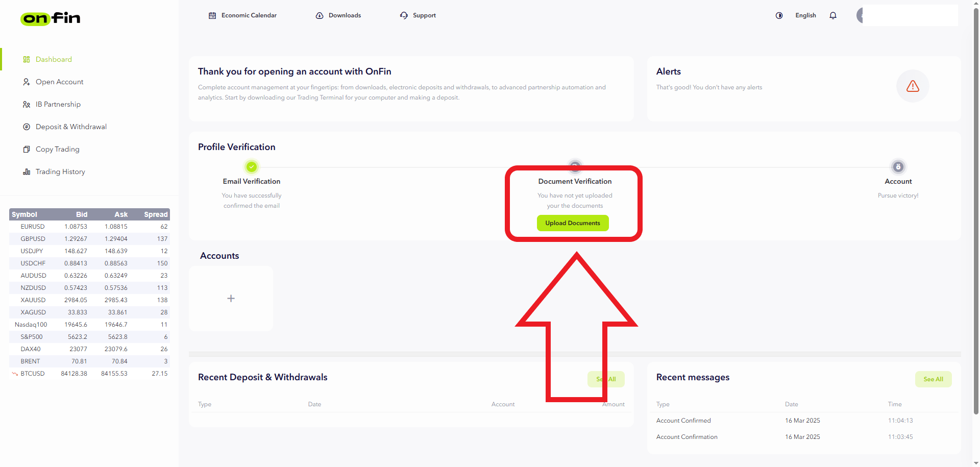Image resolution: width=980 pixels, height=467 pixels.
Task: Click the BTCUSD red down-trend icon
Action: point(15,374)
